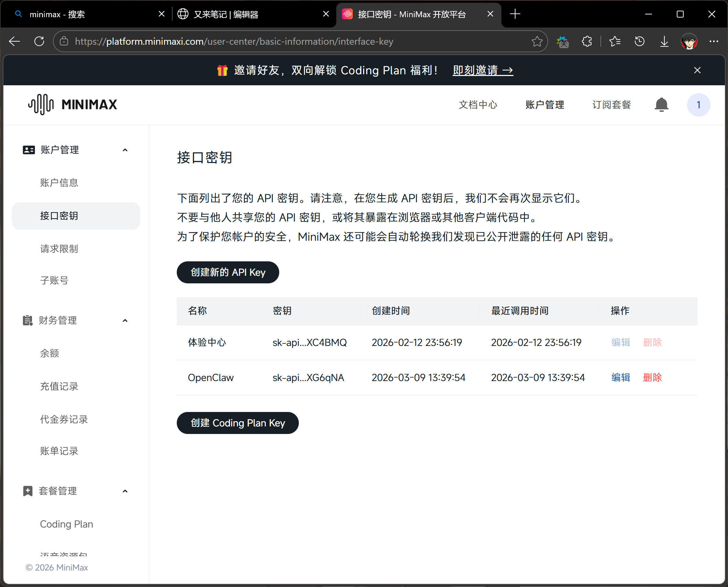The height and width of the screenshot is (587, 728).
Task: View site information lock icon
Action: (64, 42)
